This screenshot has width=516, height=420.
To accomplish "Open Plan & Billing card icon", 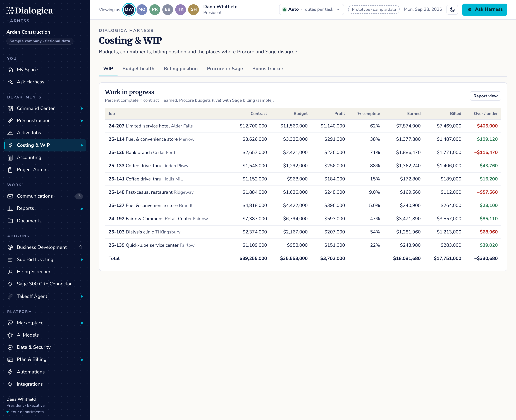I will (10, 360).
